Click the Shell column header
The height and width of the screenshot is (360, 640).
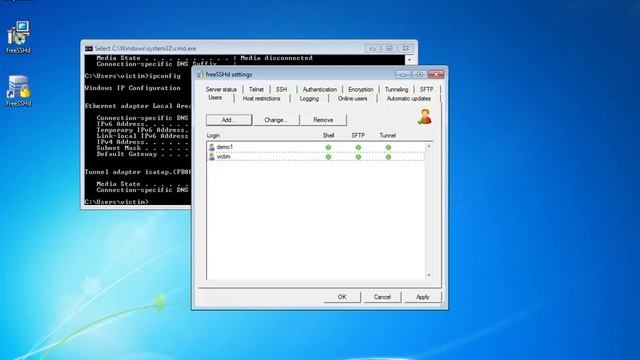(329, 136)
